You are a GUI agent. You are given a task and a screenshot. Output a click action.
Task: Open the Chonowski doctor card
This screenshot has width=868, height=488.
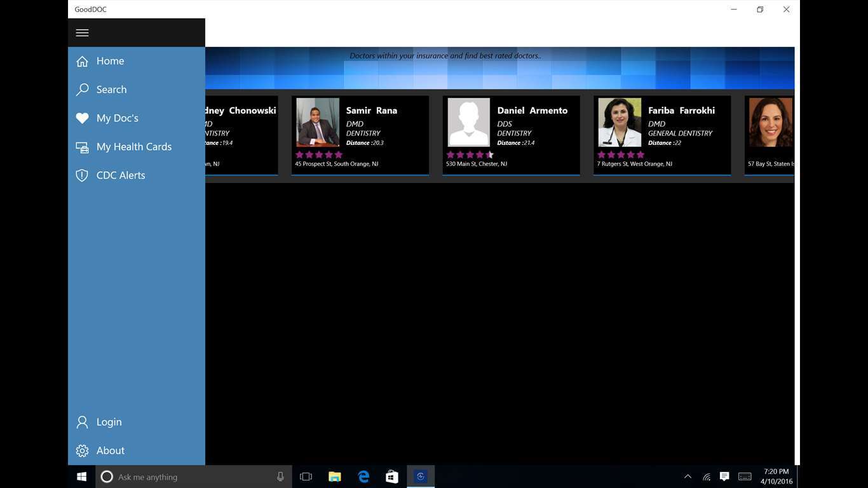241,135
